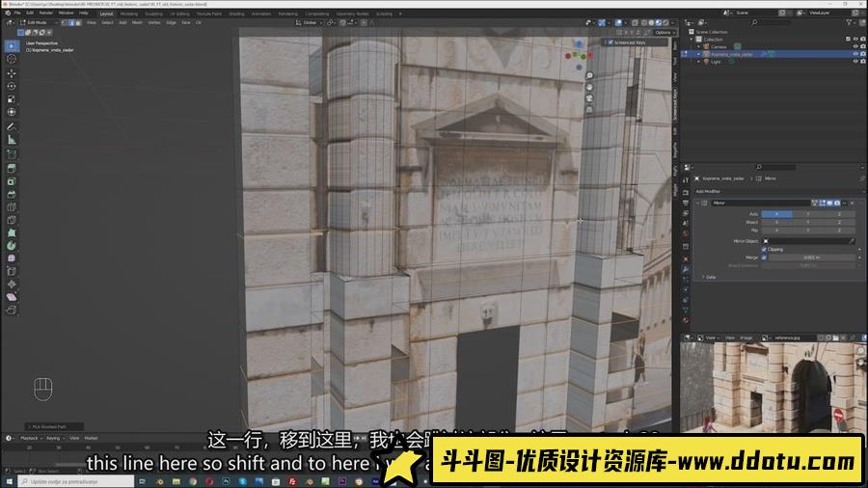Switch to the UV Editing workspace tab
Screen dimensions: 868x488
coord(179,14)
